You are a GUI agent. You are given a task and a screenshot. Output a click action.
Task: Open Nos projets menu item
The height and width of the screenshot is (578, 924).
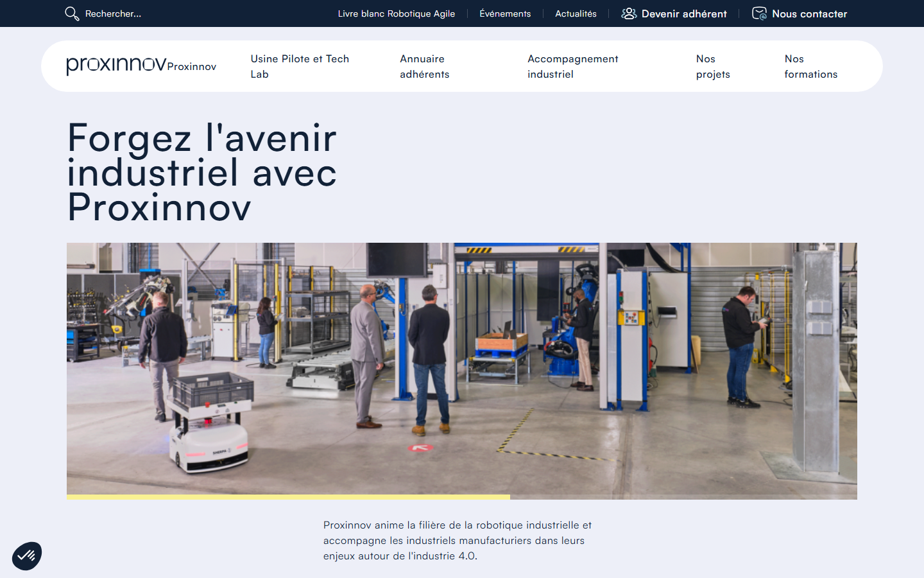pyautogui.click(x=713, y=66)
